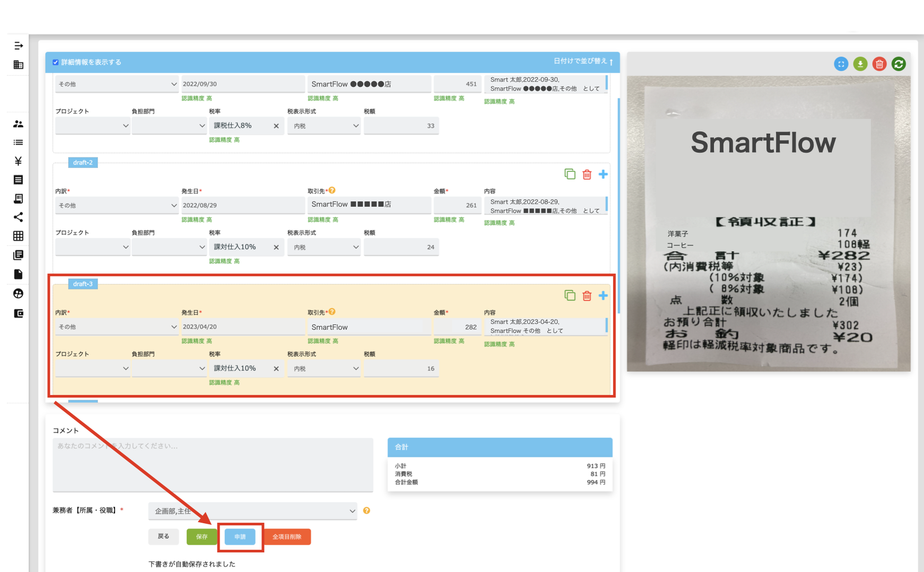Open draft-2 税表示形式 内税 dropdown
The width and height of the screenshot is (924, 572).
pyautogui.click(x=324, y=247)
